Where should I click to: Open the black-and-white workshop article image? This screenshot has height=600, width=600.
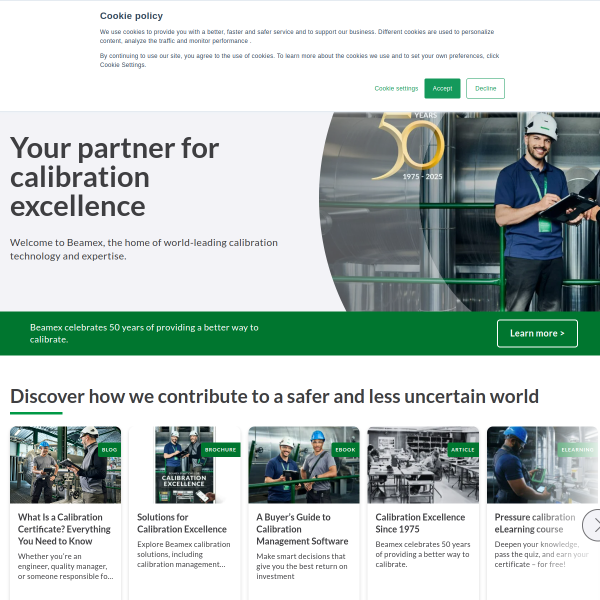pyautogui.click(x=423, y=465)
